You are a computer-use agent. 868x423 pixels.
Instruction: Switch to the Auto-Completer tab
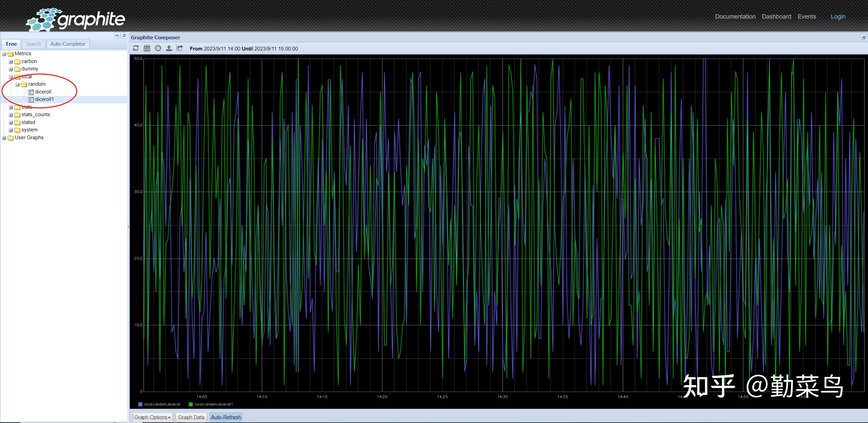68,44
